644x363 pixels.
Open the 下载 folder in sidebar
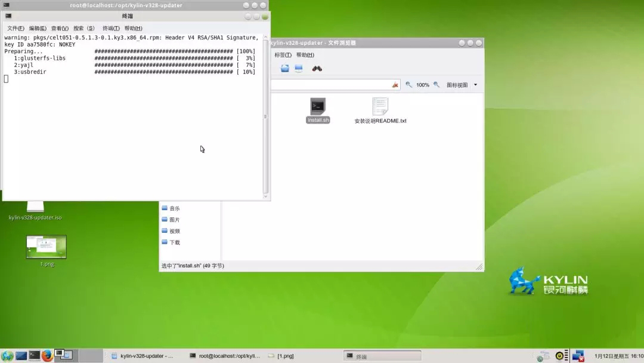pyautogui.click(x=174, y=242)
